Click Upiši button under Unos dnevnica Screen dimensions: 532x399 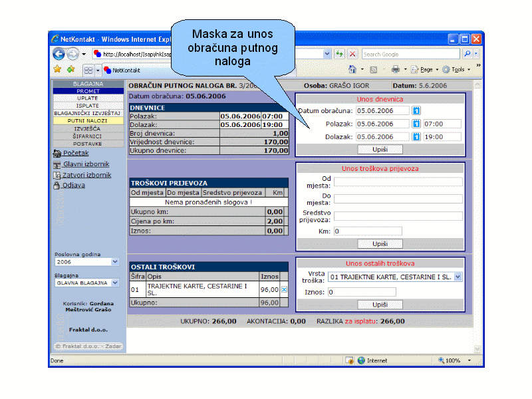(380, 150)
